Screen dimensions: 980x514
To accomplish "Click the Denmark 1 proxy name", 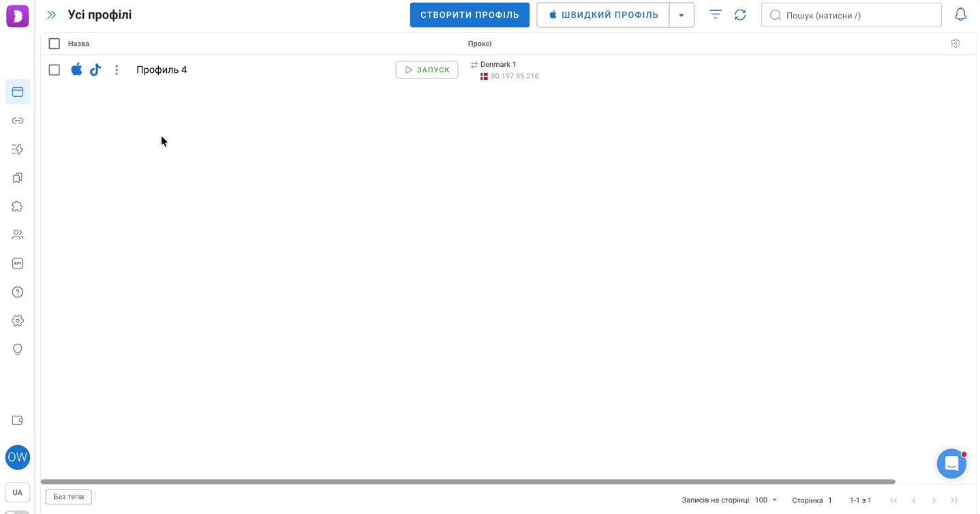I will point(498,65).
